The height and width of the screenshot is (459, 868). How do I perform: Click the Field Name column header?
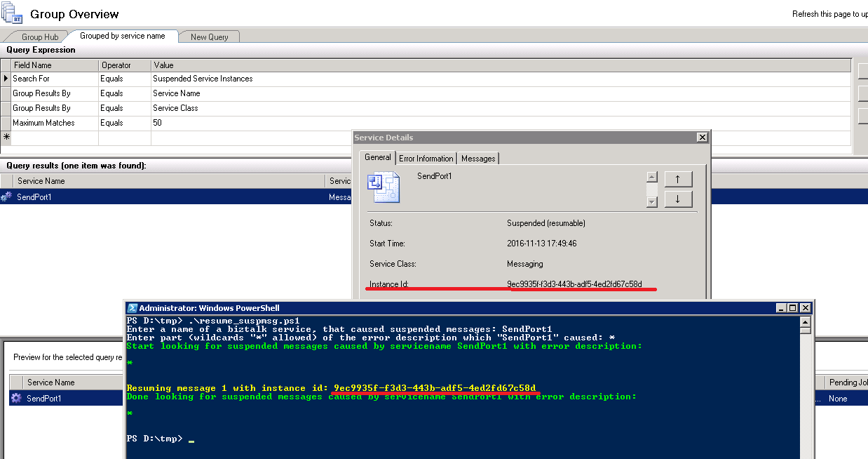[55, 65]
